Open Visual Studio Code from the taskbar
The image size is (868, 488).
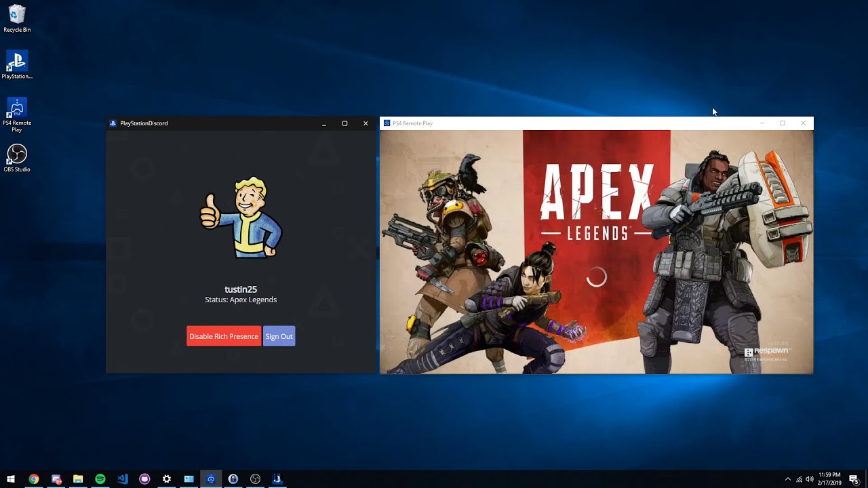pos(122,479)
